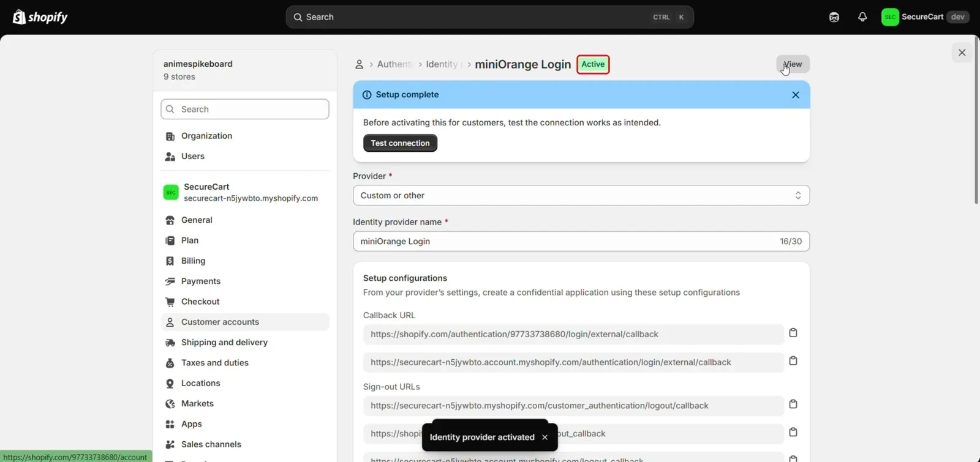Click the Markets globe icon

170,404
